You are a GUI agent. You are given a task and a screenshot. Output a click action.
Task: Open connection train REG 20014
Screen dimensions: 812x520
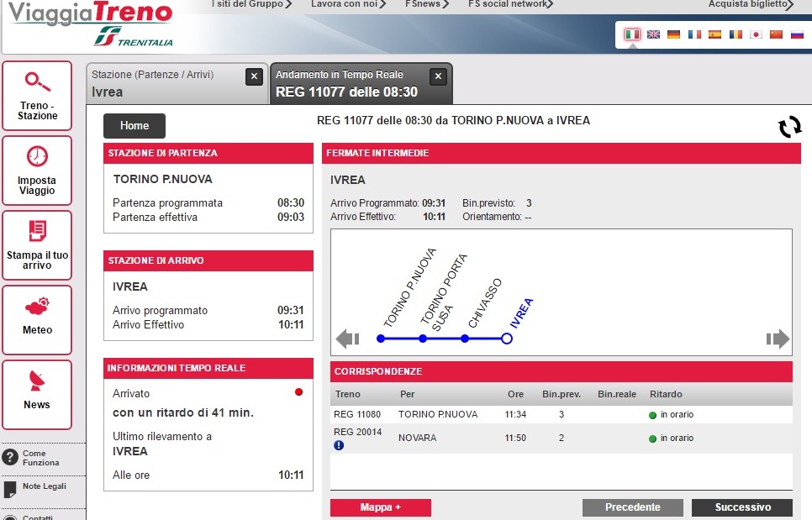[x=357, y=432]
